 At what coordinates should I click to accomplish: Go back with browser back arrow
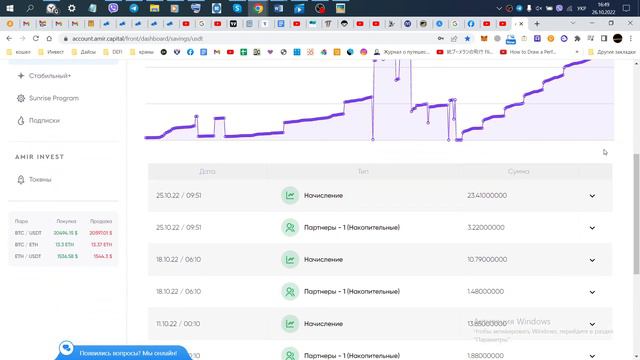[9, 38]
